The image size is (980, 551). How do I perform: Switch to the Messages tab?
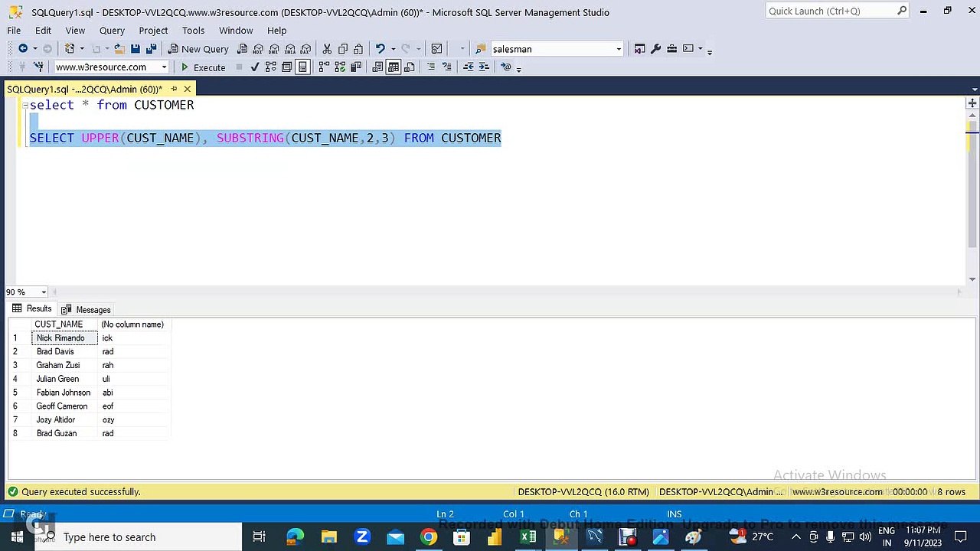87,310
